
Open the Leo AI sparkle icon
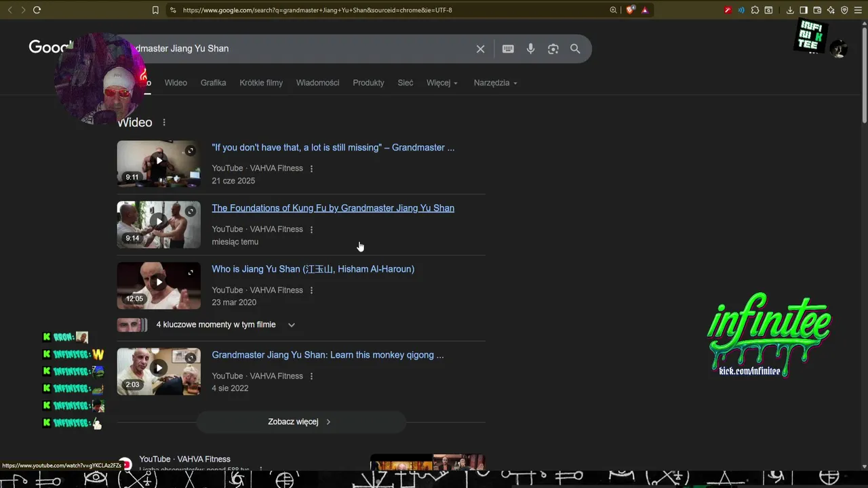831,10
